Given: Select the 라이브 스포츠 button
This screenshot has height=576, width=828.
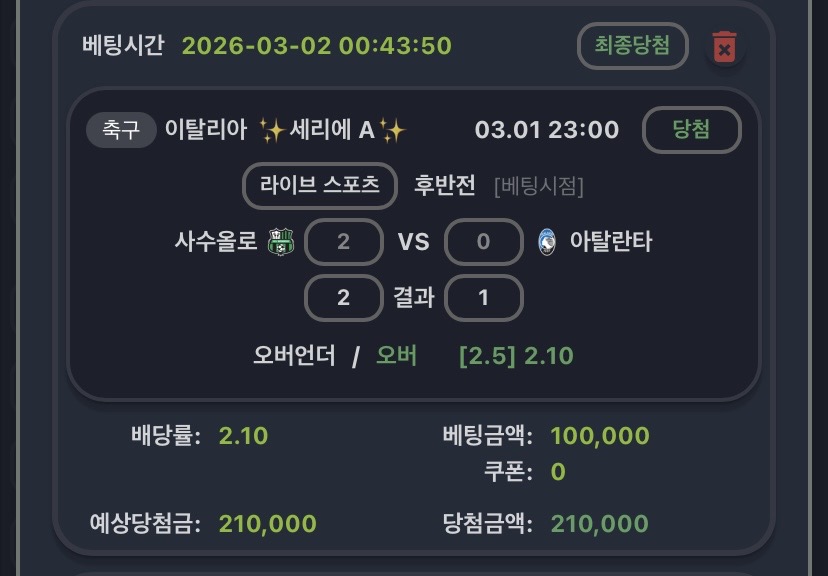Looking at the screenshot, I should (319, 186).
